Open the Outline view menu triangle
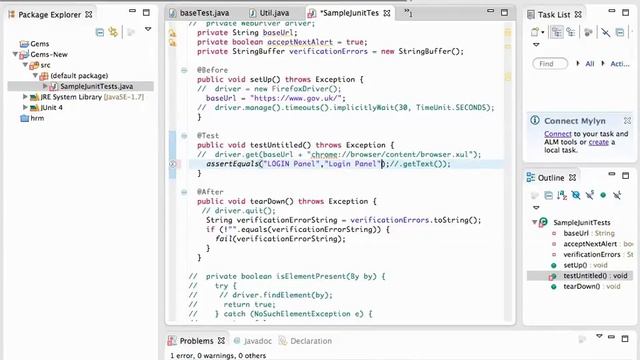Viewport: 640px width, 360px height. click(536, 207)
